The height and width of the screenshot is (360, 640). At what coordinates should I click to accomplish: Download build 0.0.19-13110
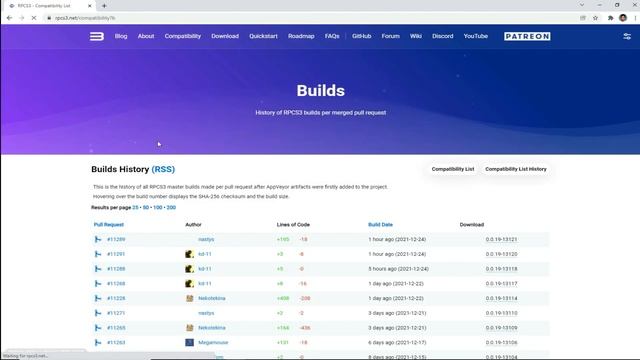click(501, 313)
